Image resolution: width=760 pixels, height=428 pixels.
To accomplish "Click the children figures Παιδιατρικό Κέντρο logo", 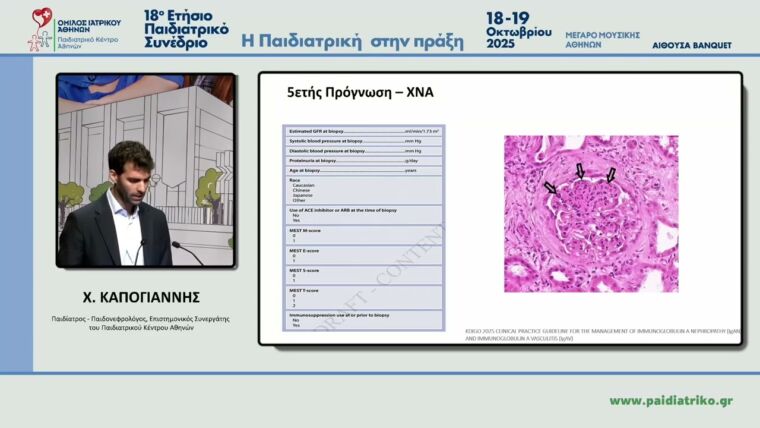I will click(x=40, y=40).
